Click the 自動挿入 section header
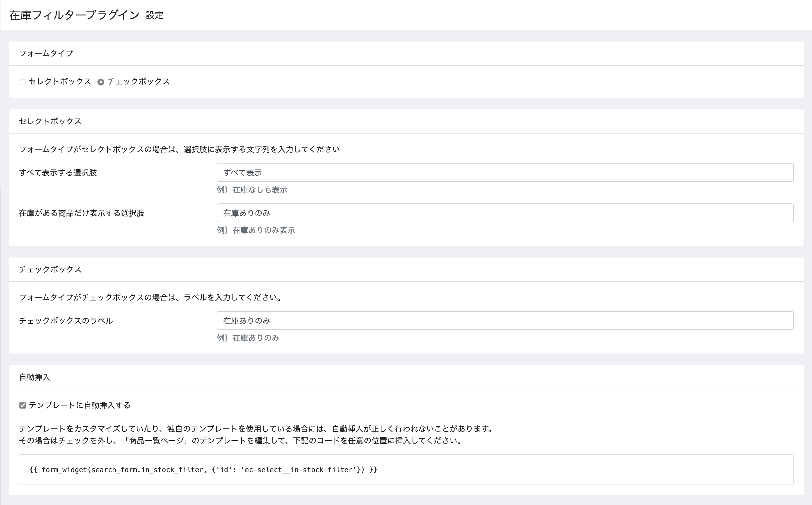The height and width of the screenshot is (505, 812). click(35, 377)
